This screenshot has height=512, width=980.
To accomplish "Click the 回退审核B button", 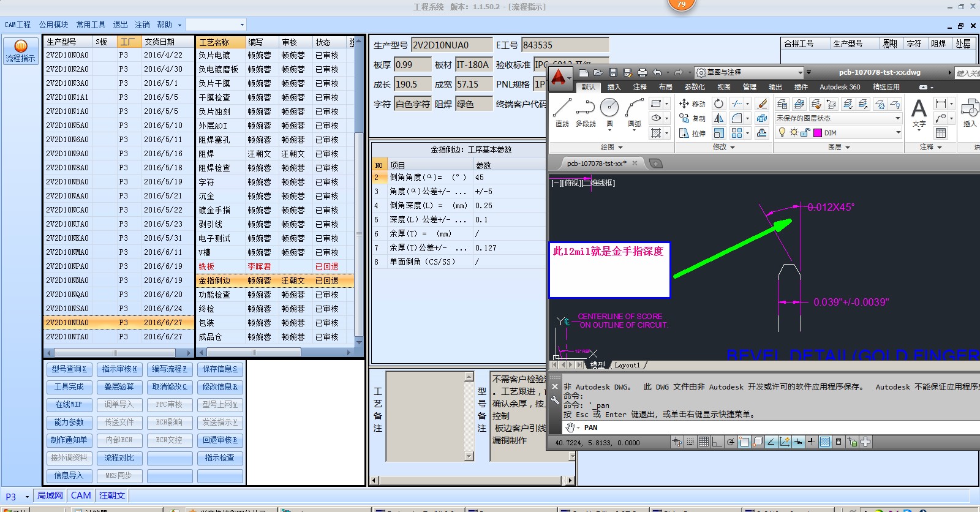I will click(x=220, y=440).
